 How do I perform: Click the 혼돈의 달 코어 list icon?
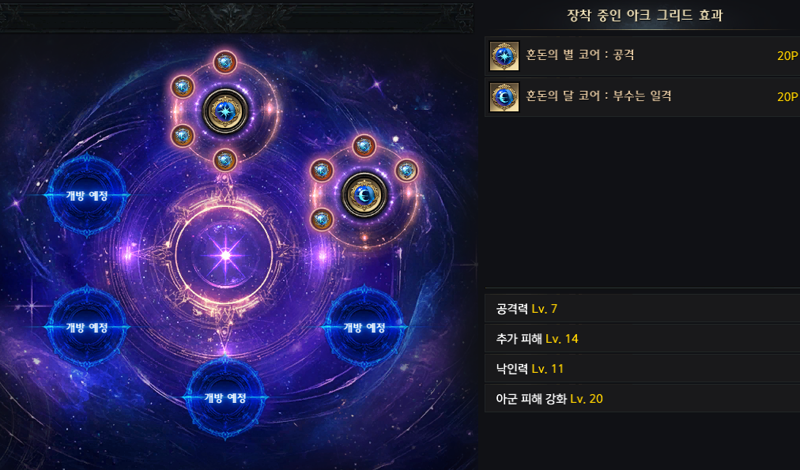[505, 97]
